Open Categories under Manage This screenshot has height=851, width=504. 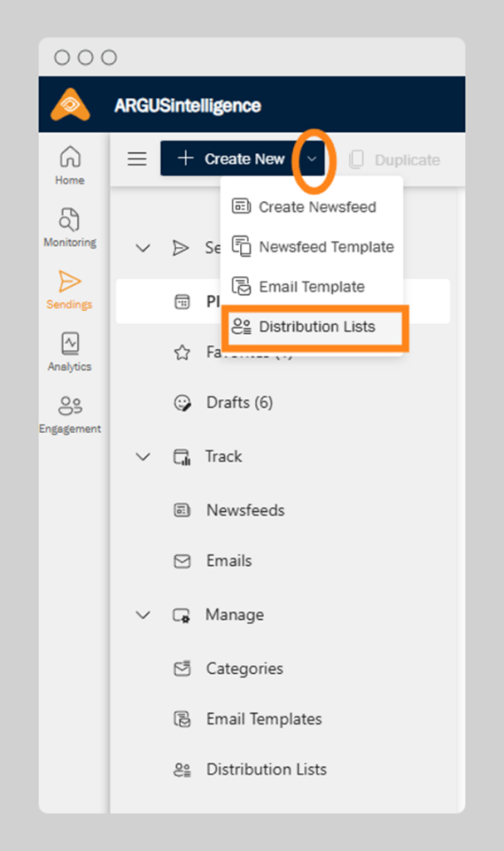pos(244,669)
